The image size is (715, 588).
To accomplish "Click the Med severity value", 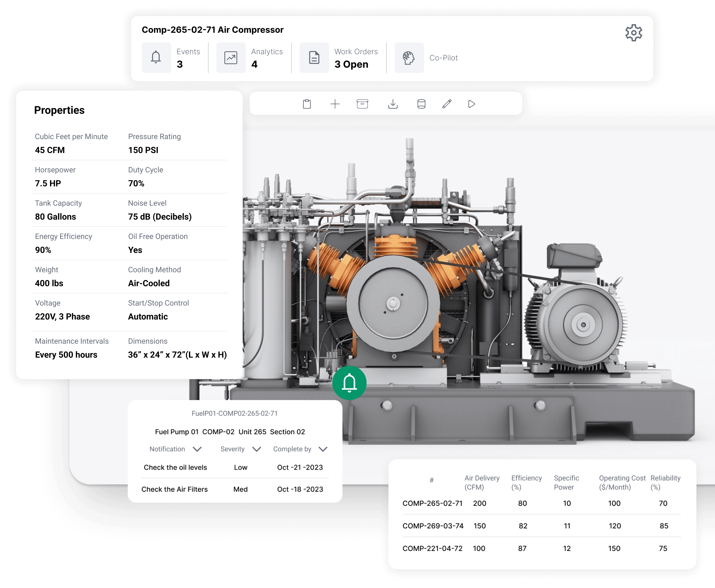I will pos(240,489).
